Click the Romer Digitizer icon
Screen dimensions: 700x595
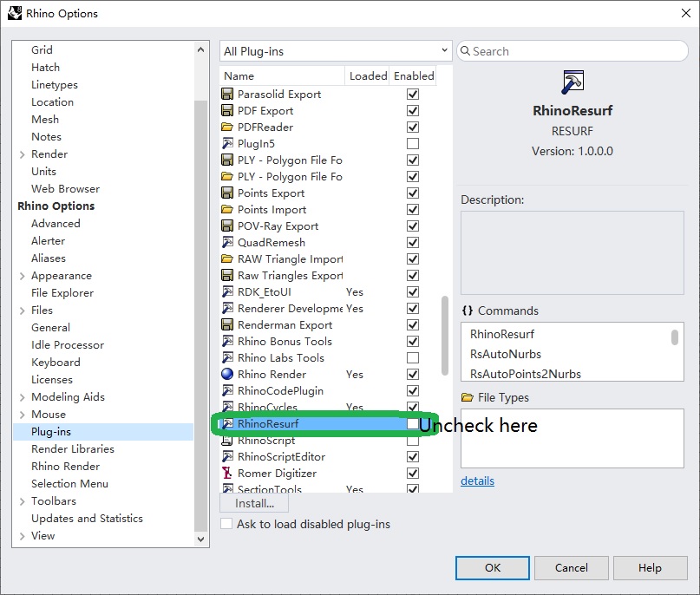[227, 474]
